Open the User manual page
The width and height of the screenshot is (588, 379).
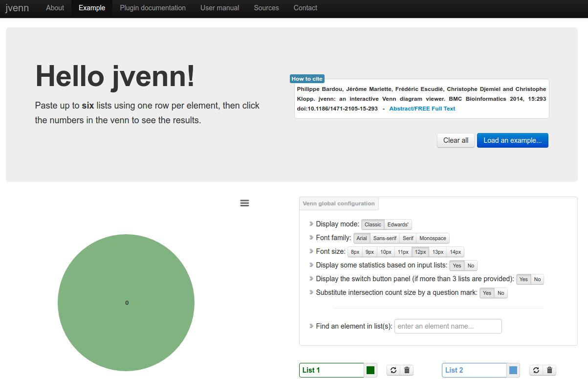[x=220, y=8]
